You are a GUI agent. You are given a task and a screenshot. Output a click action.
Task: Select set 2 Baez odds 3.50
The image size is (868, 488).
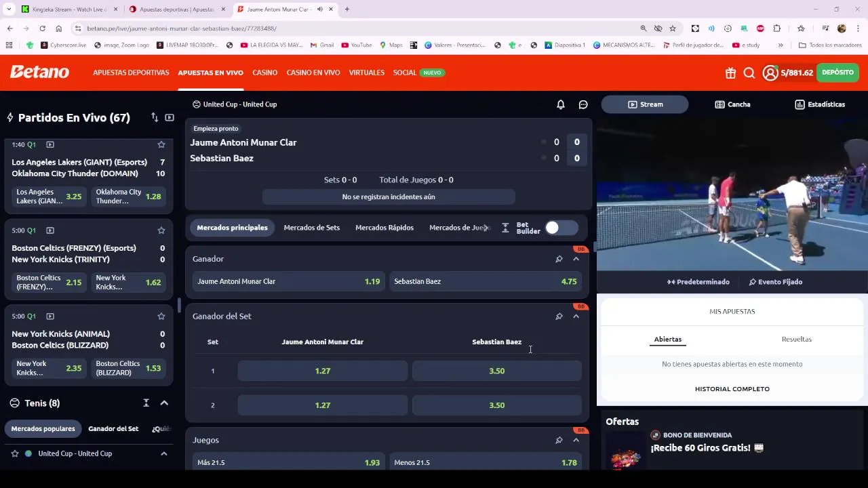[497, 405]
